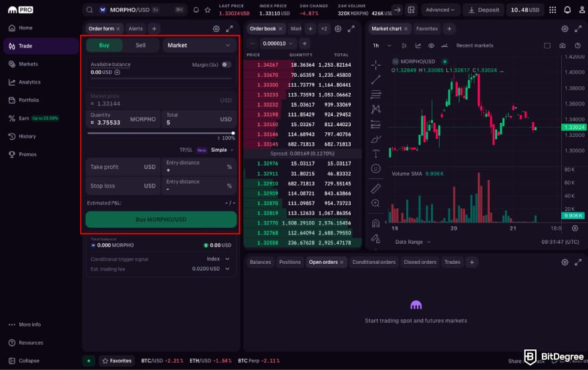Viewport: 588px width, 370px height.
Task: Toggle the green status indicator in footer
Action: coord(89,361)
